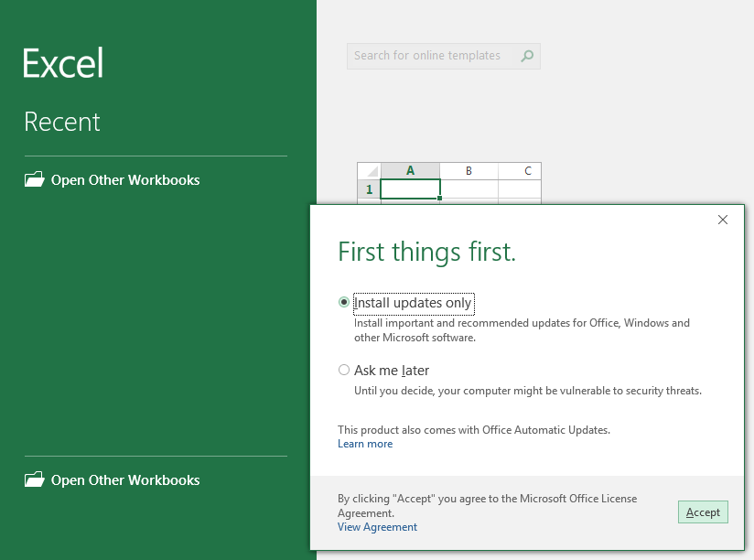
Task: Close the First things first dialog
Action: [722, 220]
